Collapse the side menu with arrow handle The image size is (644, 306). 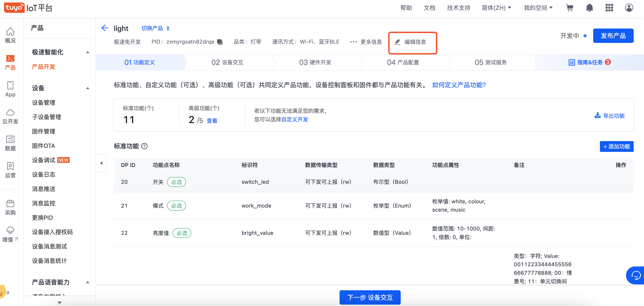[101, 163]
